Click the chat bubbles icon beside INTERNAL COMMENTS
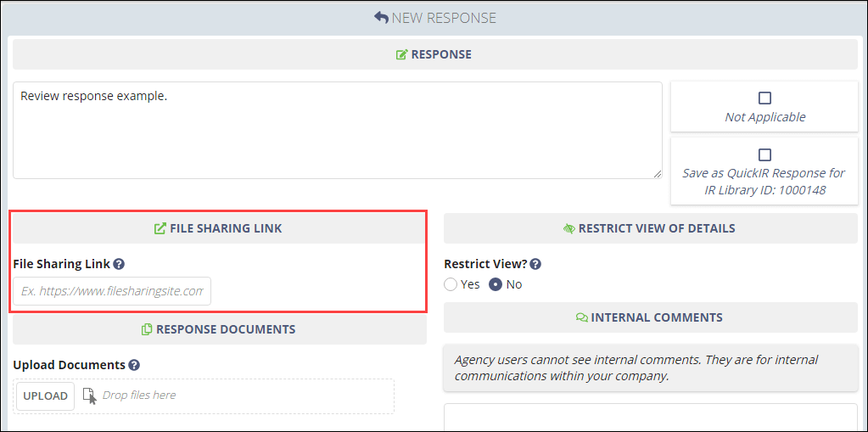 click(582, 318)
